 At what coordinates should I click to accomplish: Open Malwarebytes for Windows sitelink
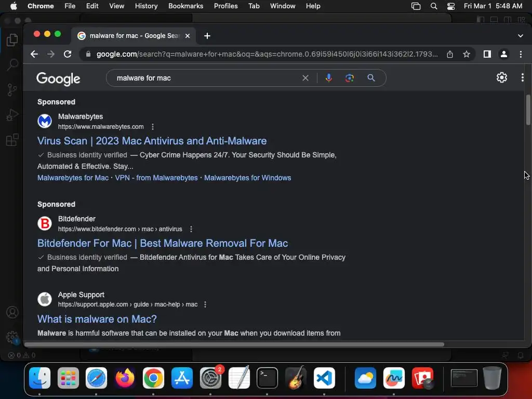[x=247, y=178]
